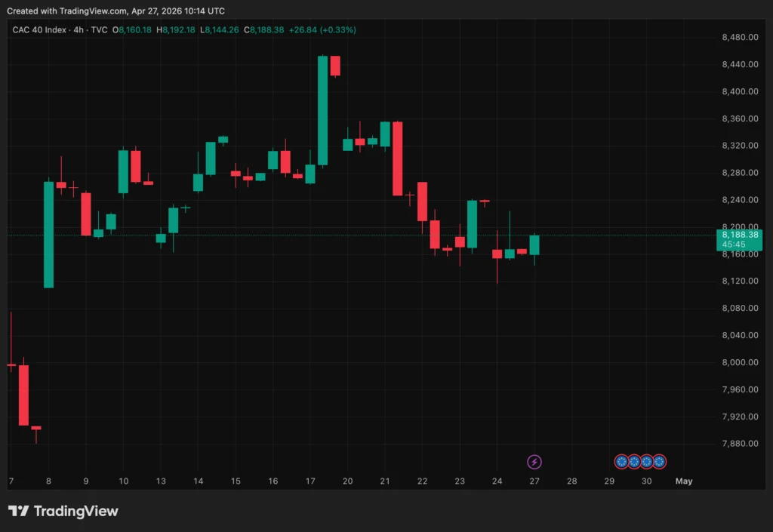Click the TVC data source label
Screen dimensions: 773x532
pos(98,29)
